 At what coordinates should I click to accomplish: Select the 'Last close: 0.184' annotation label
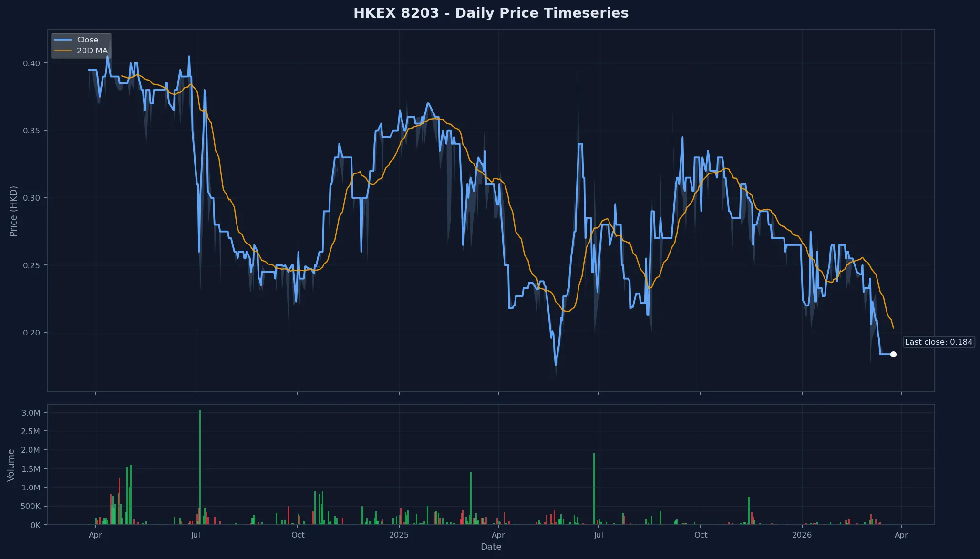(939, 342)
